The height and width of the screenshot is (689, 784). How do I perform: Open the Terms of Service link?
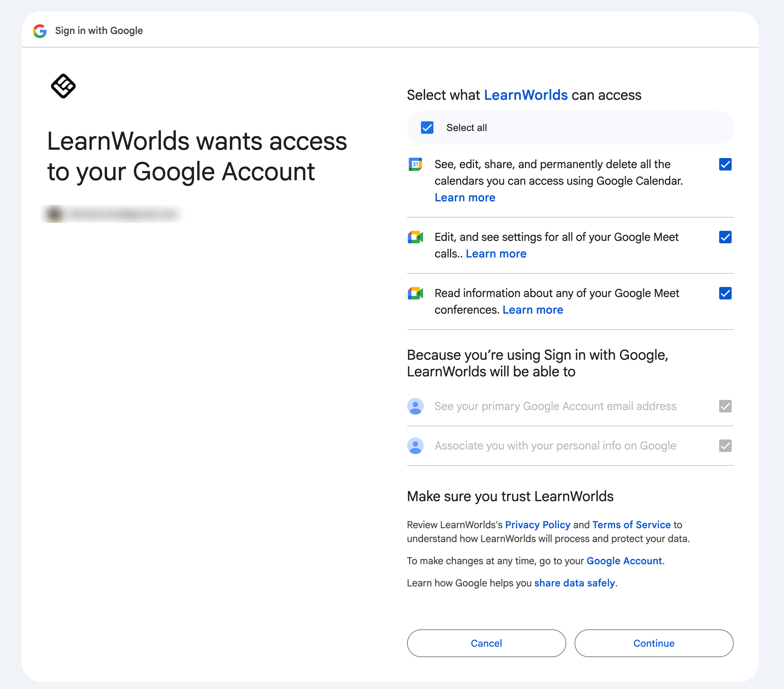[631, 524]
